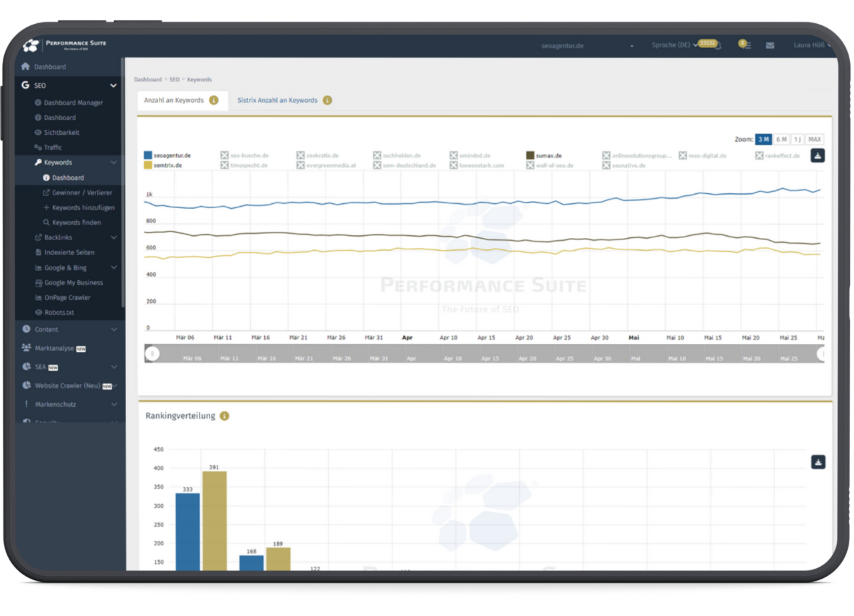Image resolution: width=854 pixels, height=616 pixels.
Task: Expand the Google & Bing submenu
Action: pyautogui.click(x=113, y=267)
